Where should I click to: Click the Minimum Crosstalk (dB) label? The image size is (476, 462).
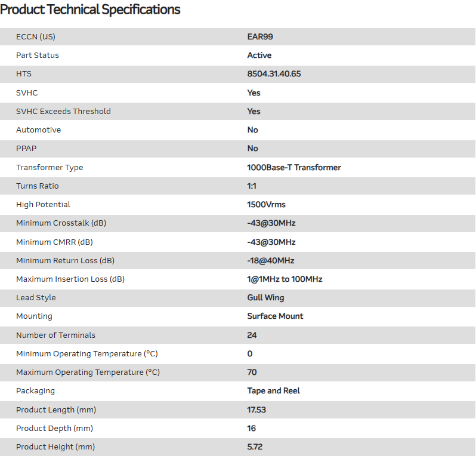61,223
